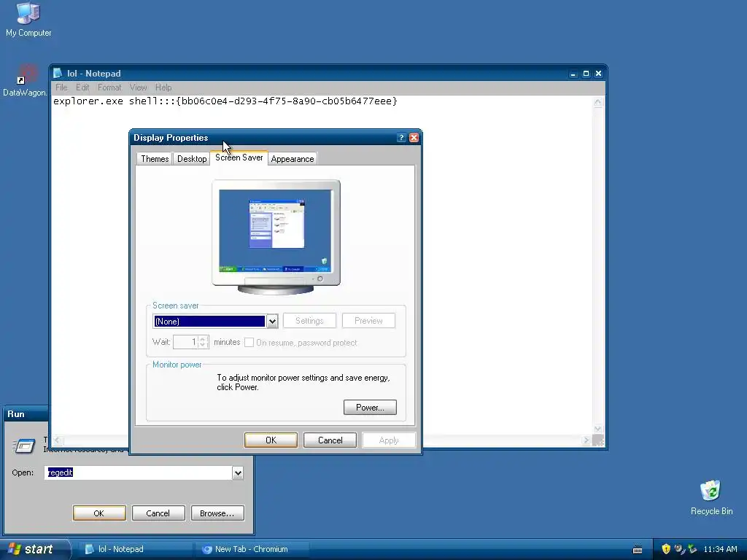Maximize the Notepad window
Screen dimensions: 747x560
click(586, 74)
